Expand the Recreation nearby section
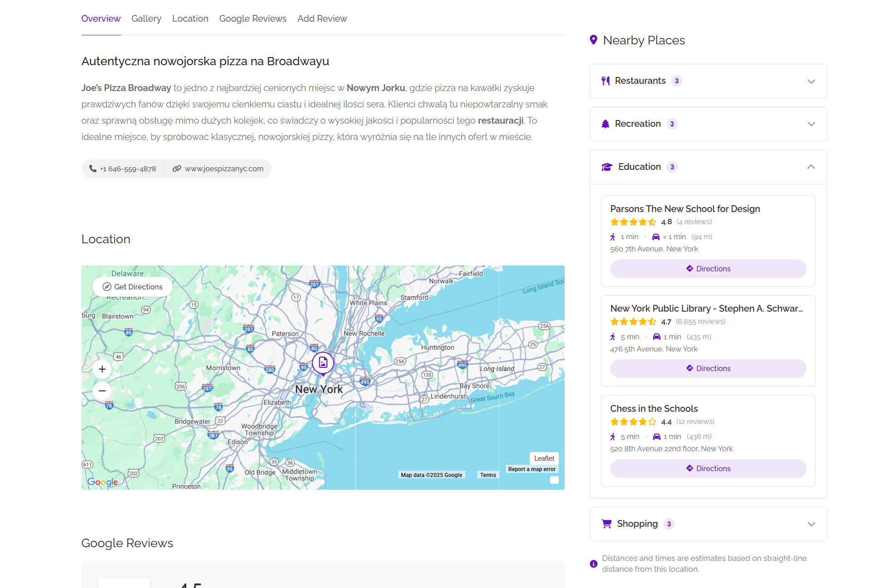This screenshot has height=588, width=885. pos(811,124)
